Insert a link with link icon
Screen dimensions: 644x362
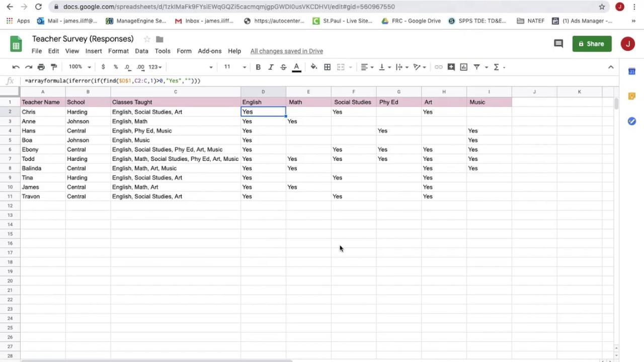[x=439, y=67]
